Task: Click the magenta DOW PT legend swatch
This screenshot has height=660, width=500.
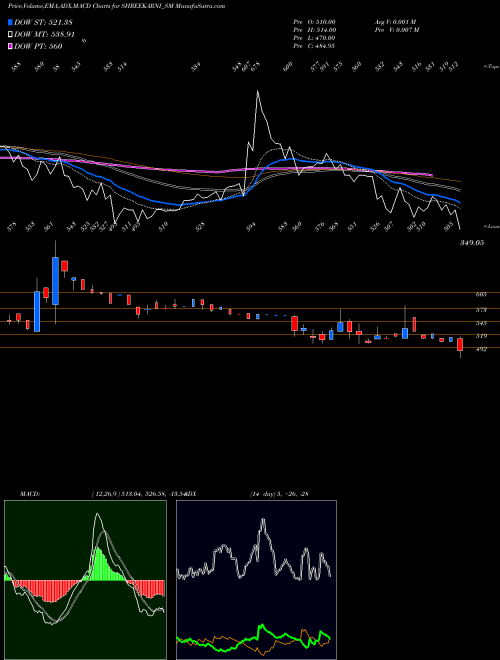Action: pos(11,47)
